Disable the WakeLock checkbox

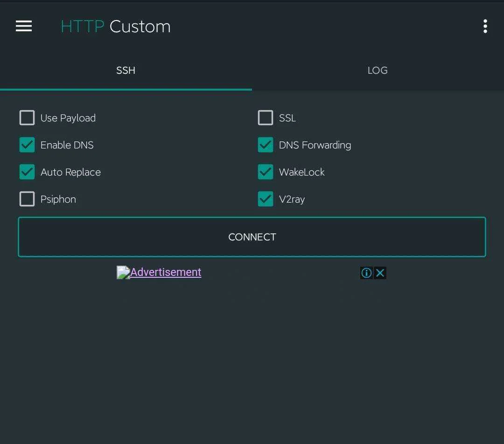[x=266, y=172]
